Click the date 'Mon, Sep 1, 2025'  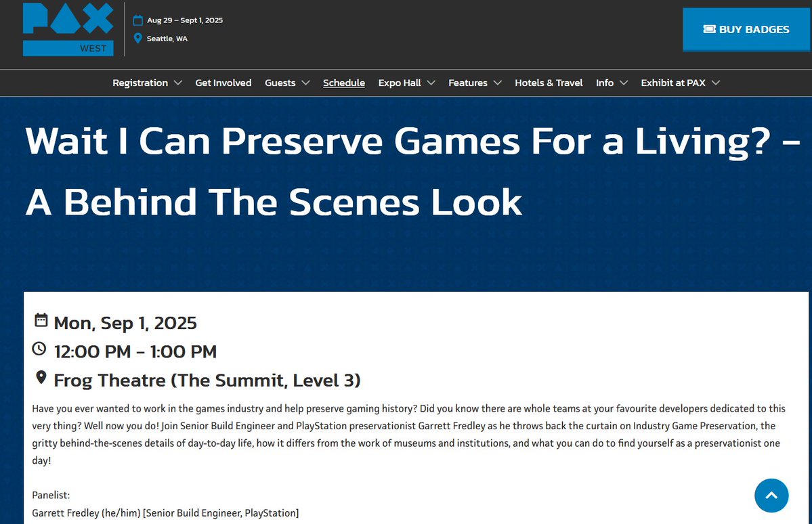tap(125, 323)
